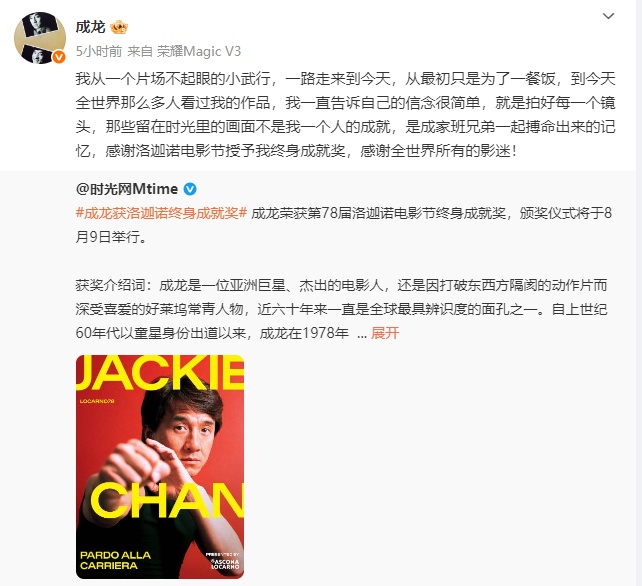The image size is (642, 586).
Task: Open the Jackie Chan poster image
Action: coord(160,466)
